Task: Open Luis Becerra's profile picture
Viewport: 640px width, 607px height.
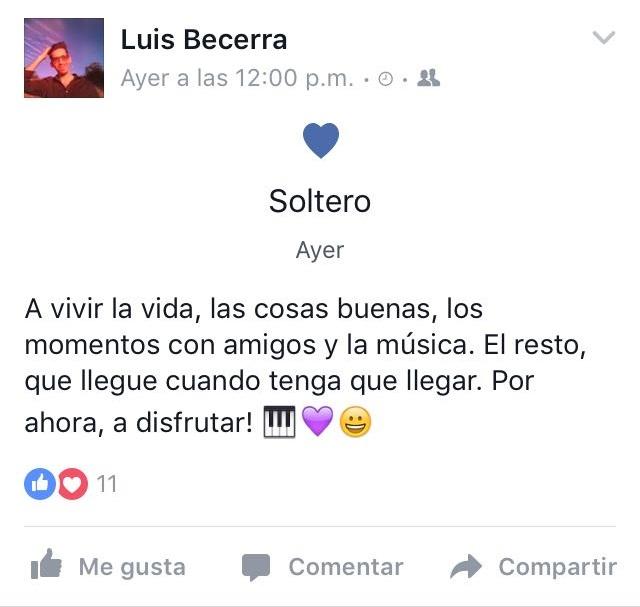Action: 64,58
